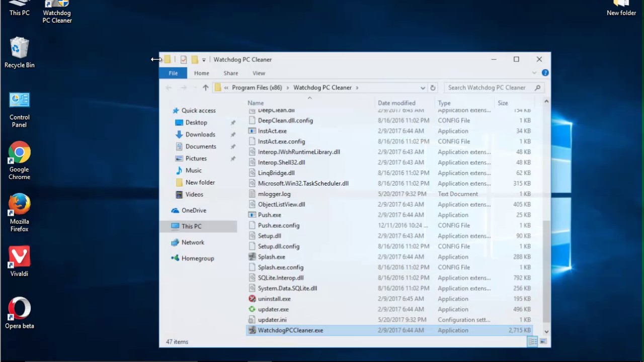Select the Splash.exe file icon
Viewport: 644px width, 362px height.
tap(252, 257)
